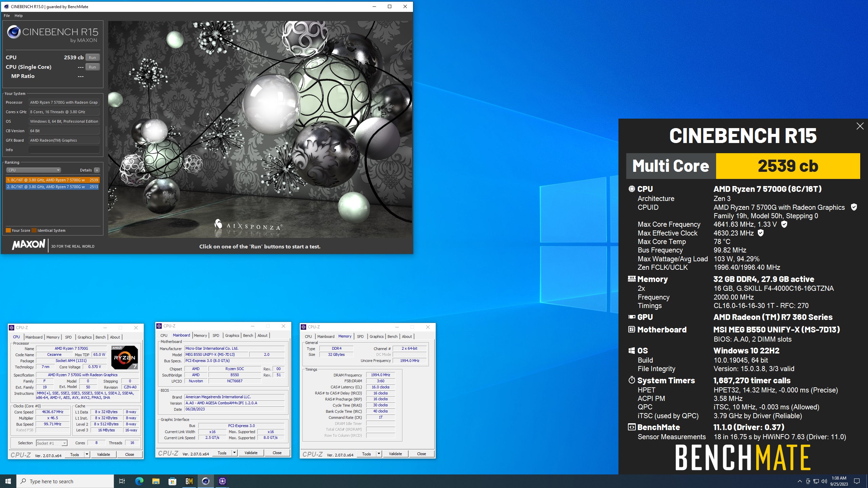Click Close button in Memory CPU-Z window
This screenshot has width=868, height=488.
pos(421,454)
